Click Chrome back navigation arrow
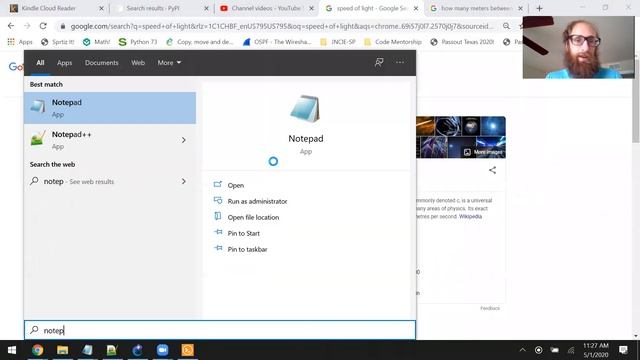The image size is (640, 360). tap(11, 26)
